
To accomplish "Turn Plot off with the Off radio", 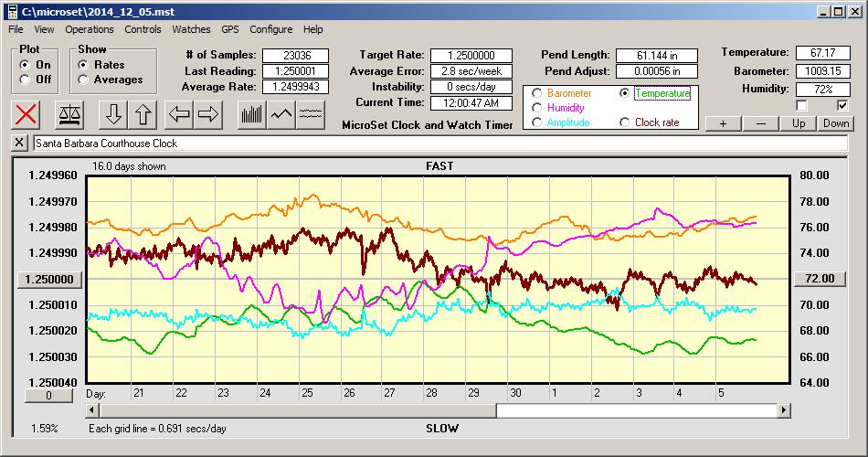I will tap(25, 80).
